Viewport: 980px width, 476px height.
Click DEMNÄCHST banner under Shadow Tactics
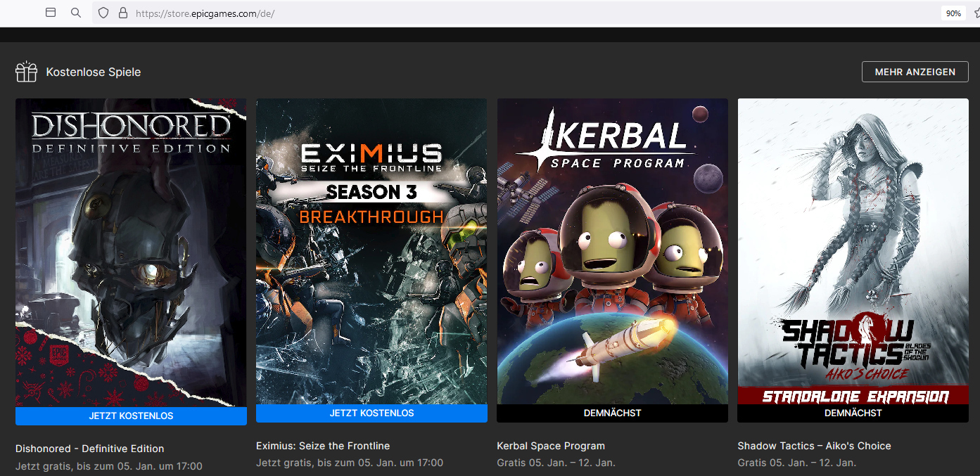[x=853, y=413]
